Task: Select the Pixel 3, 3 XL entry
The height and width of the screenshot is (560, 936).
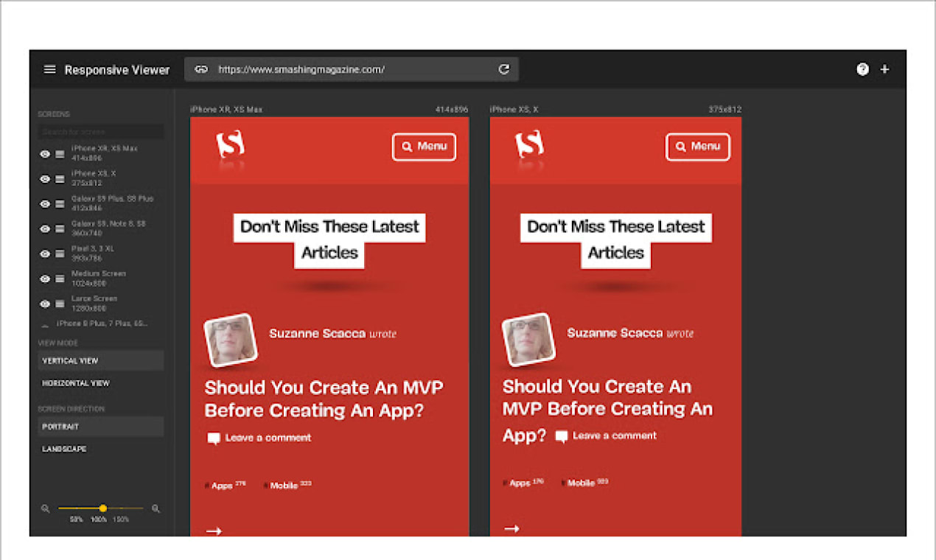Action: coord(93,253)
